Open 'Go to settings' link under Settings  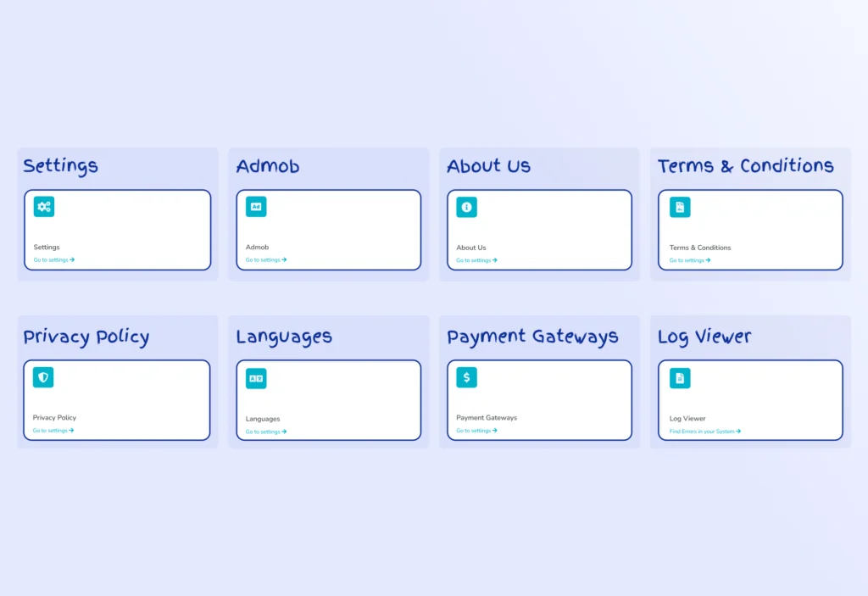(x=53, y=260)
